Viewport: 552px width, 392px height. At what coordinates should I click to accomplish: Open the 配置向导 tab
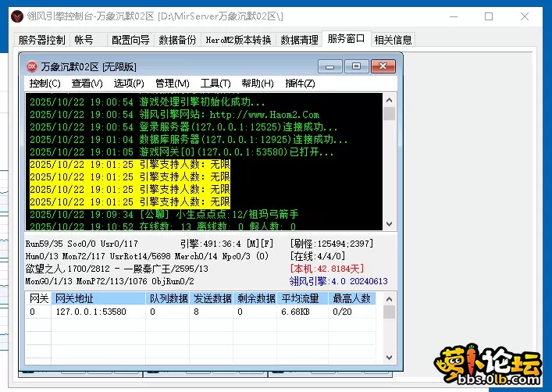(130, 40)
